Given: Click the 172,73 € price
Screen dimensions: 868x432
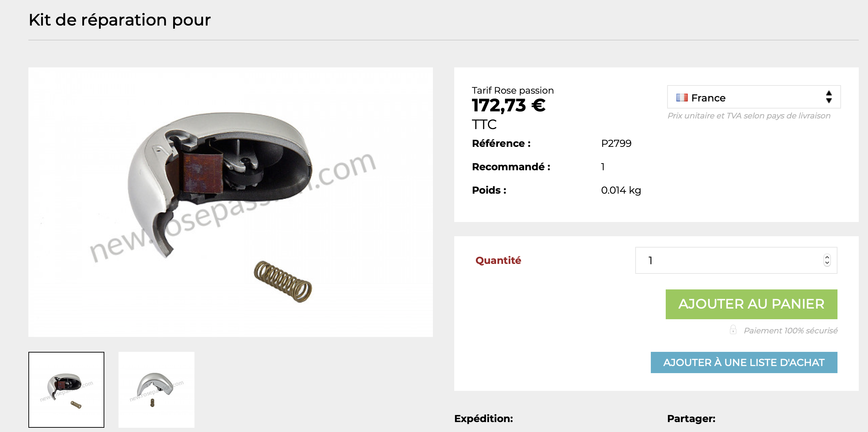Looking at the screenshot, I should point(509,105).
